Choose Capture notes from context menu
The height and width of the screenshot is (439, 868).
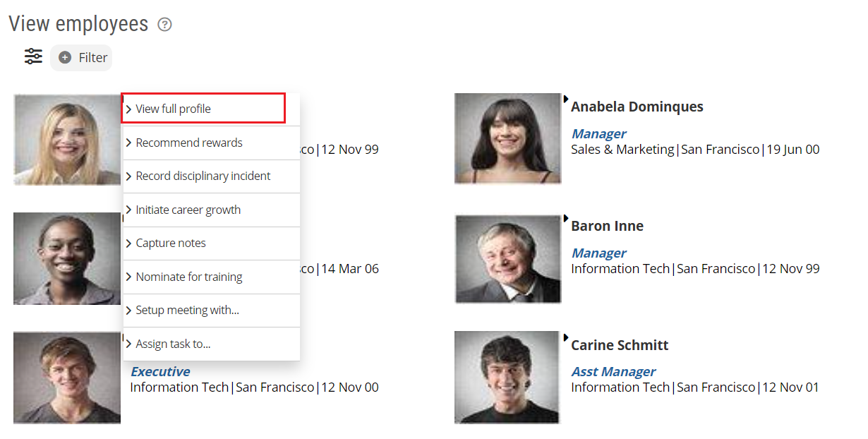pyautogui.click(x=171, y=243)
